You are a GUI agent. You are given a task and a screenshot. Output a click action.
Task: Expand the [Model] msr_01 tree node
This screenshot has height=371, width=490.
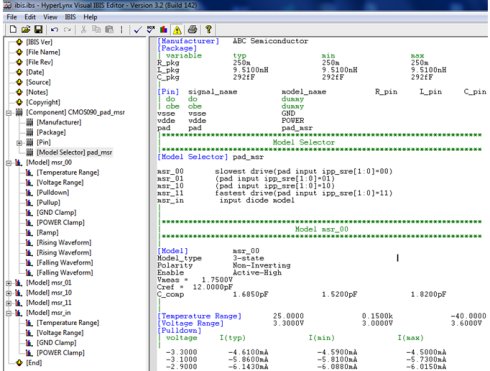coord(9,283)
